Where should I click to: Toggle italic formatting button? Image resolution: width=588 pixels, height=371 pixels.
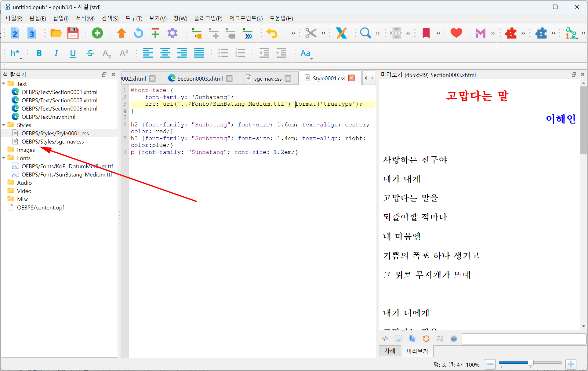click(56, 53)
